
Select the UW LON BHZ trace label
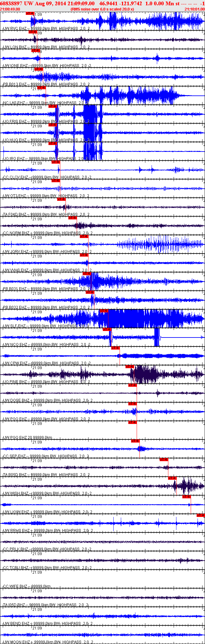pos(46,47)
